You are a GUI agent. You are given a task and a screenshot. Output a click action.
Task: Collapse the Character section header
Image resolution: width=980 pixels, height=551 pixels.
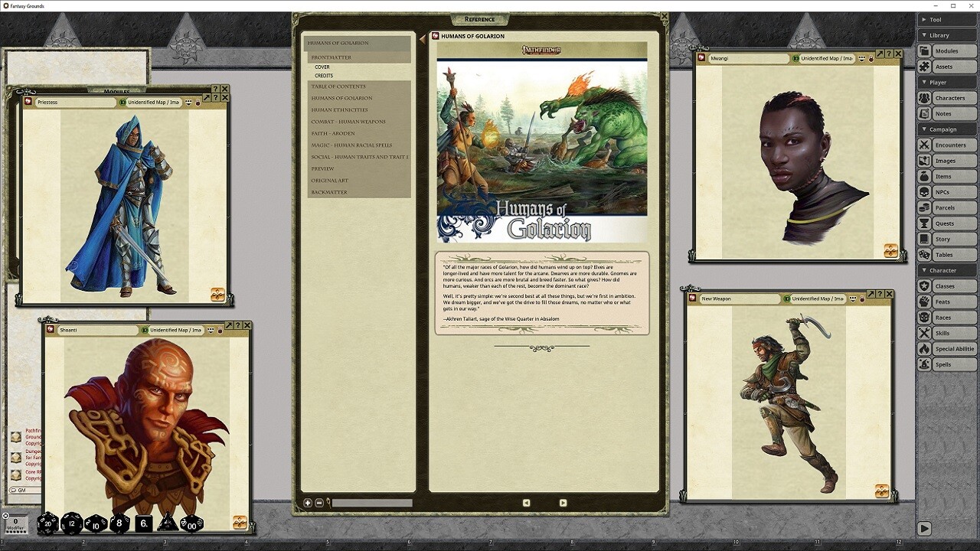point(946,270)
